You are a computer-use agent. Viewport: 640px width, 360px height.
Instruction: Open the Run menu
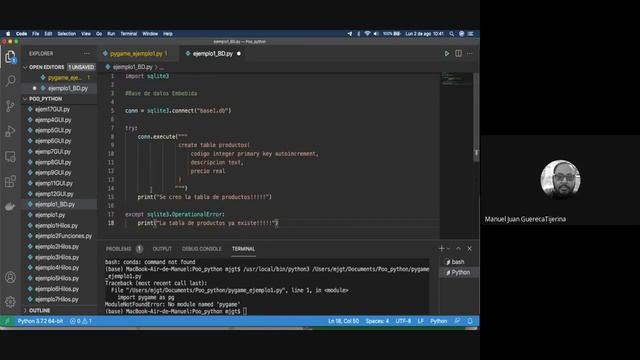111,34
